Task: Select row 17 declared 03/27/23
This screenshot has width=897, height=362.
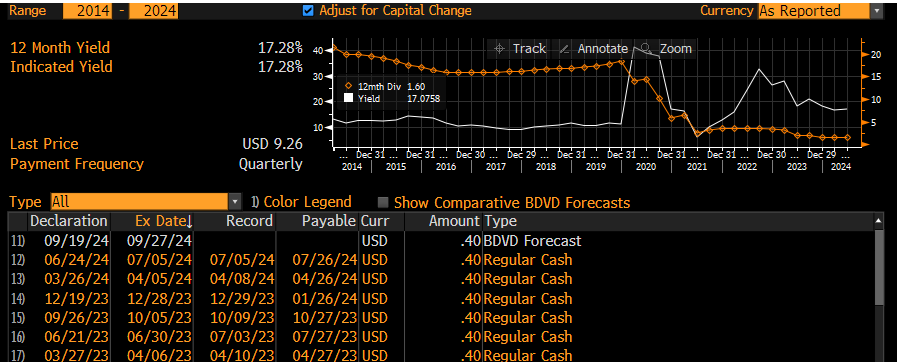Action: pyautogui.click(x=442, y=355)
